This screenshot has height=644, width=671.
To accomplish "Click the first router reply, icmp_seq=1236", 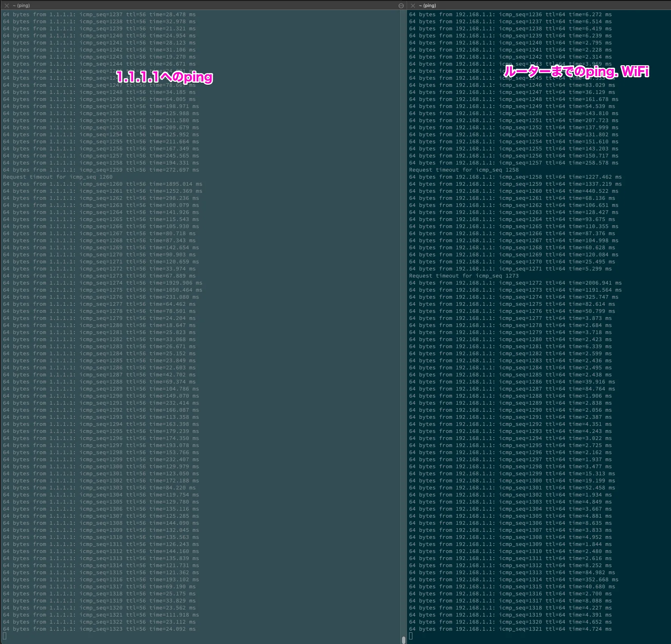I will (510, 15).
